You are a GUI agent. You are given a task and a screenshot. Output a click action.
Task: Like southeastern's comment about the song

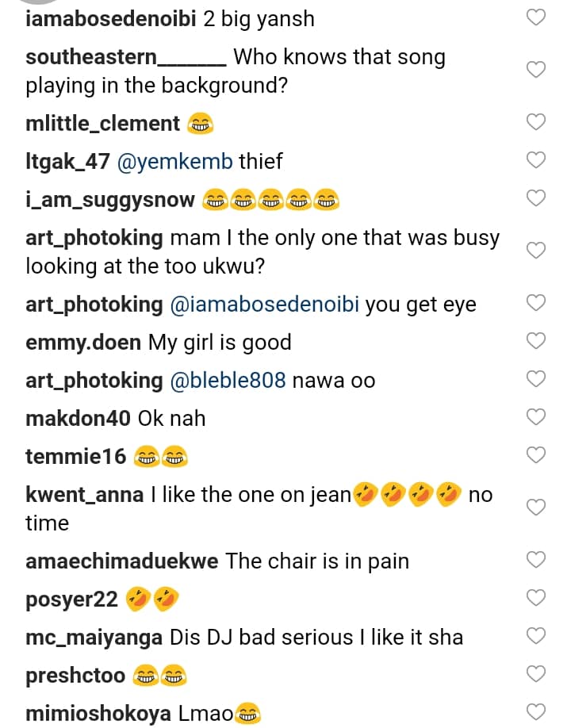point(537,71)
